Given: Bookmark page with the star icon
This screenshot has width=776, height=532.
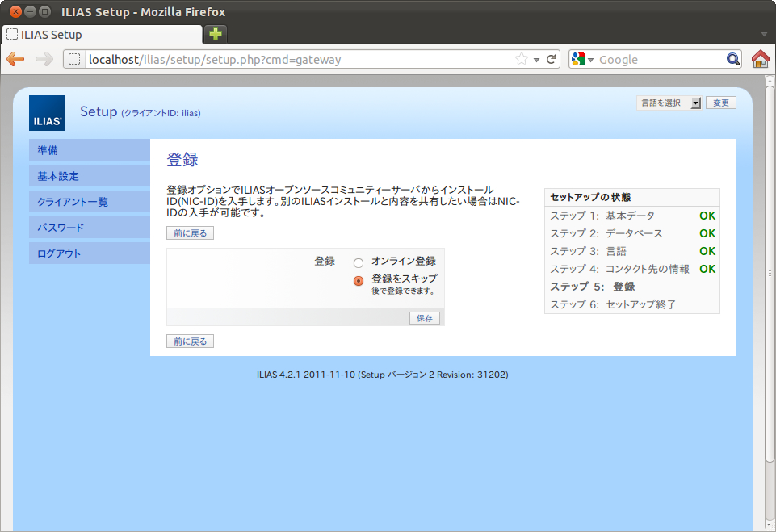Looking at the screenshot, I should [x=522, y=59].
